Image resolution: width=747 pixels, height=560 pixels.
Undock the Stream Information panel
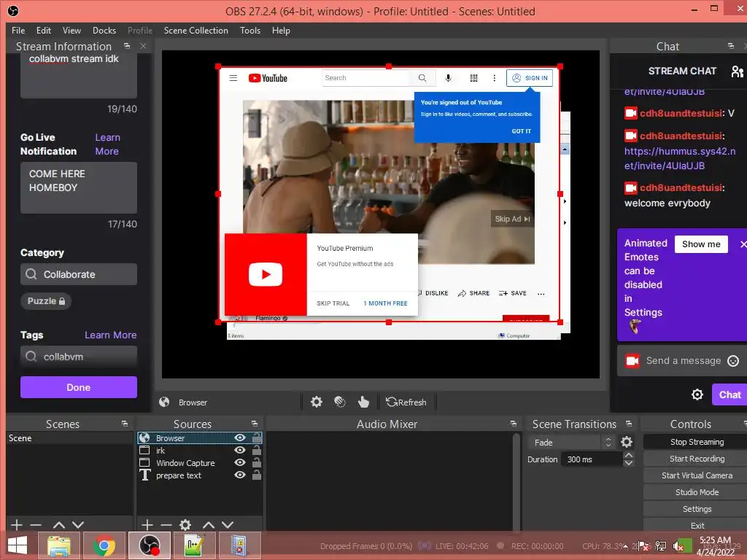127,46
